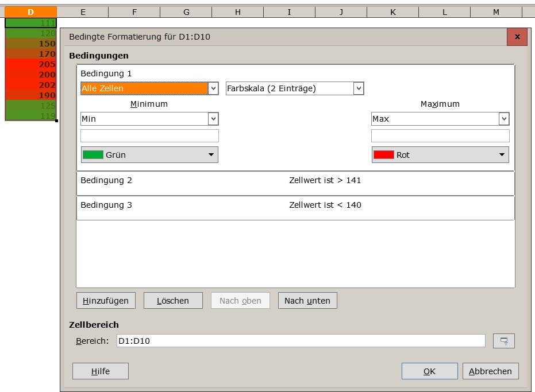Open Hilfe for this dialog
The width and height of the screenshot is (535, 392).
pos(100,371)
